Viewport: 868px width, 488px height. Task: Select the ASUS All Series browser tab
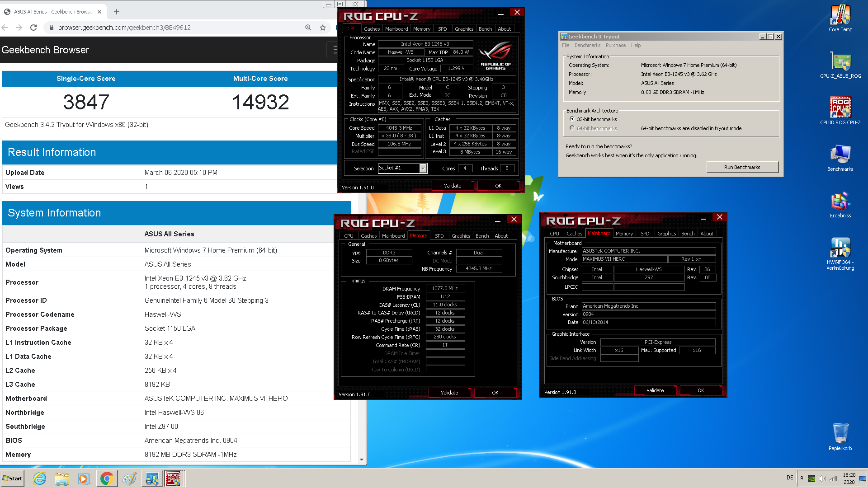(53, 12)
